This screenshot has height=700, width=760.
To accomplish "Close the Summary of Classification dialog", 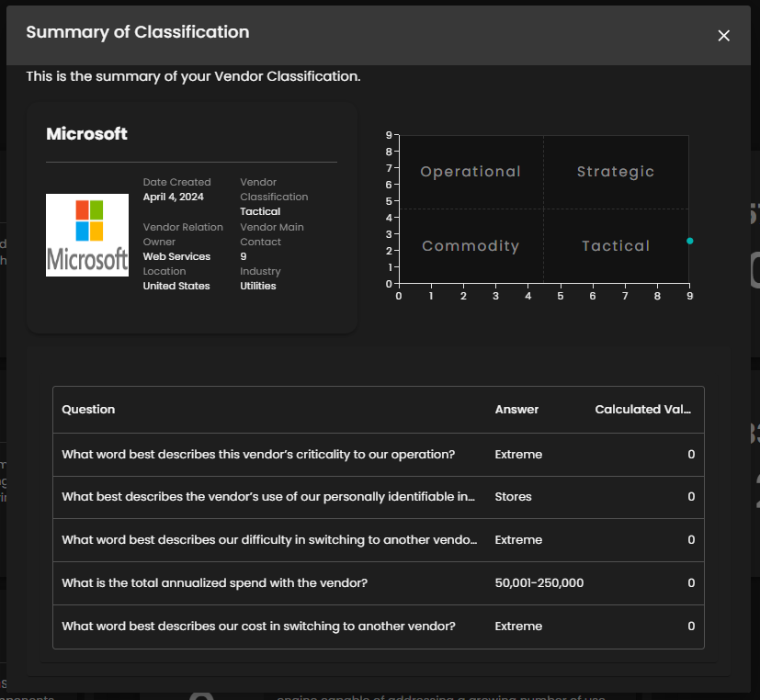I will pos(723,36).
